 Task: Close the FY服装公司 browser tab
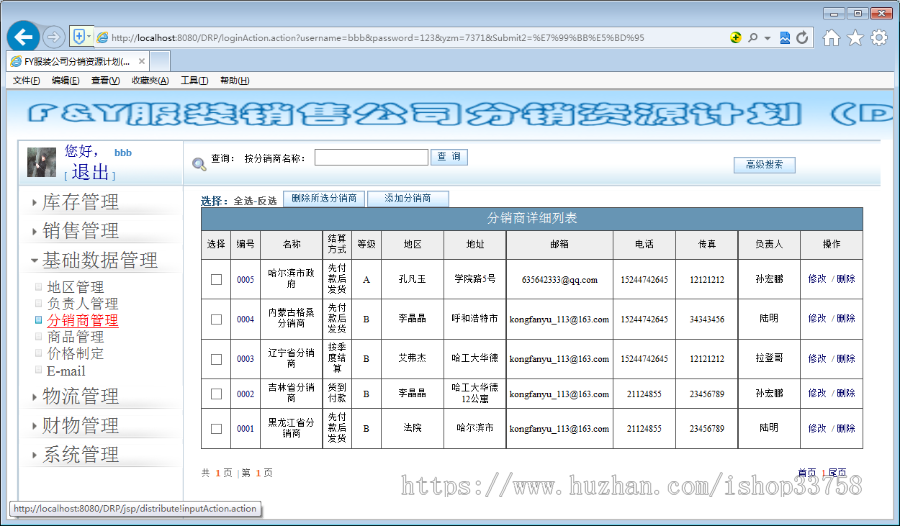click(141, 61)
